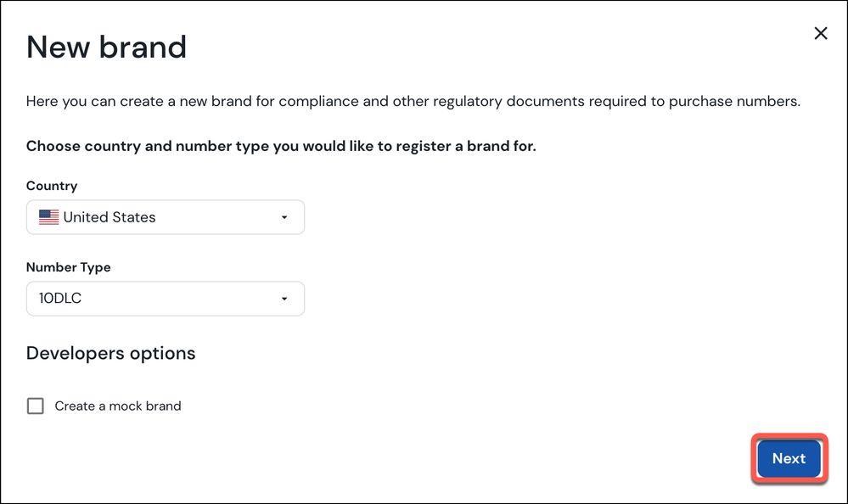Enable the Create a mock brand checkbox
The image size is (848, 504).
[36, 406]
